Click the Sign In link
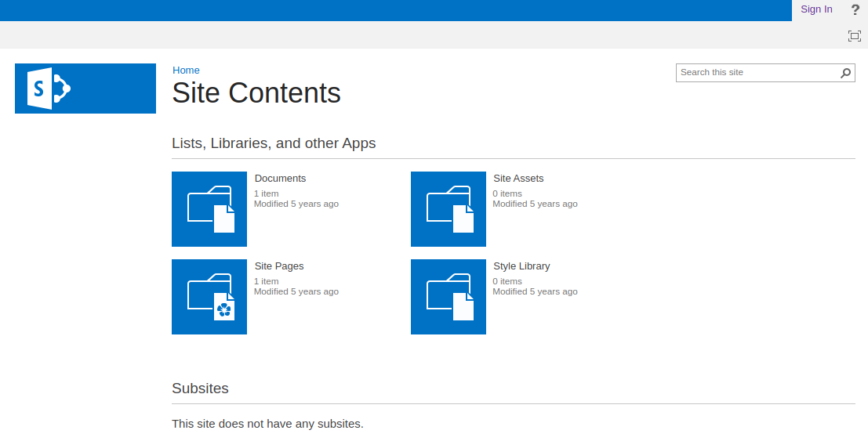Image resolution: width=868 pixels, height=441 pixels. (816, 9)
